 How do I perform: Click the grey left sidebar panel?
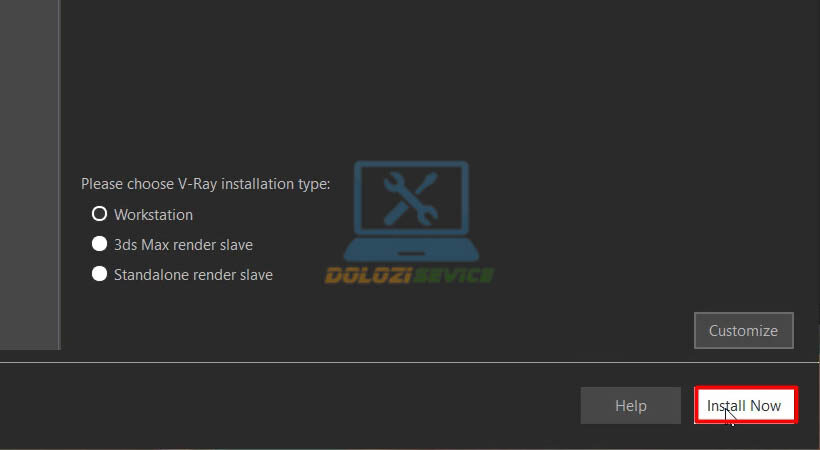pos(29,174)
